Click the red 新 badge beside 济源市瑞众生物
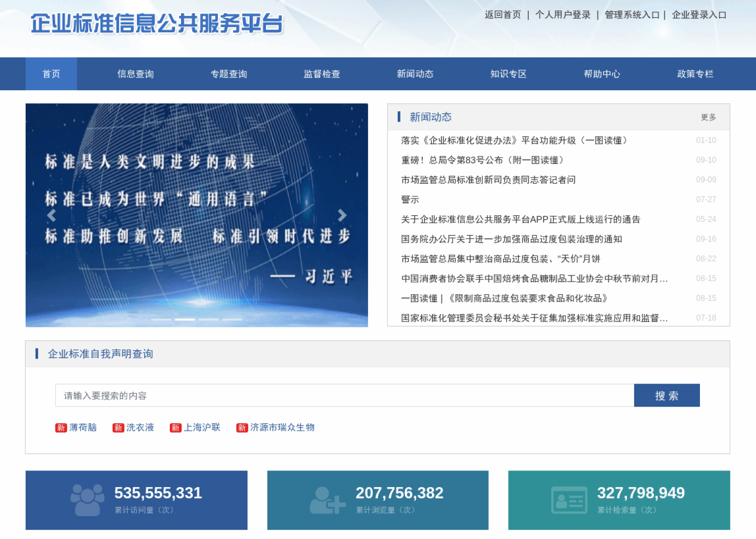 [x=242, y=428]
